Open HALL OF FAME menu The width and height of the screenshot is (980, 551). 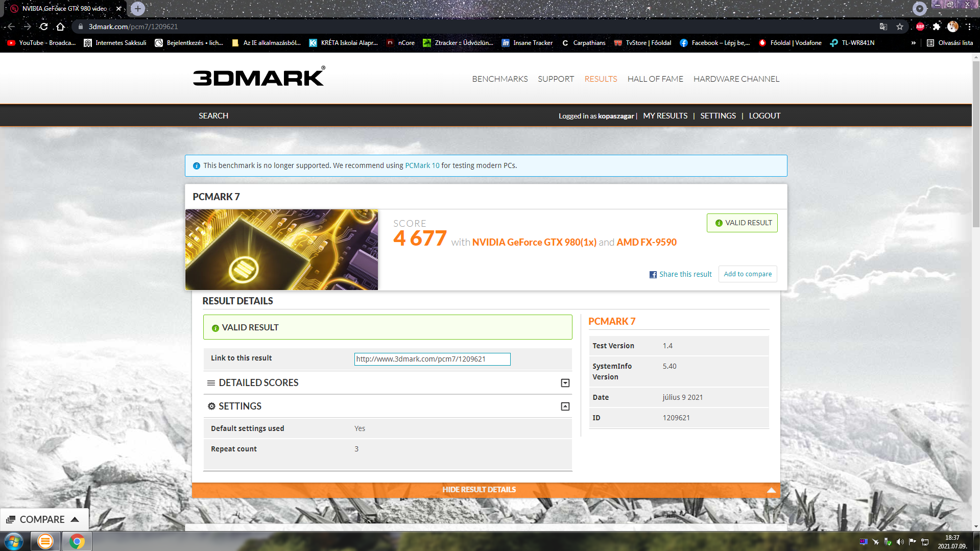[655, 79]
